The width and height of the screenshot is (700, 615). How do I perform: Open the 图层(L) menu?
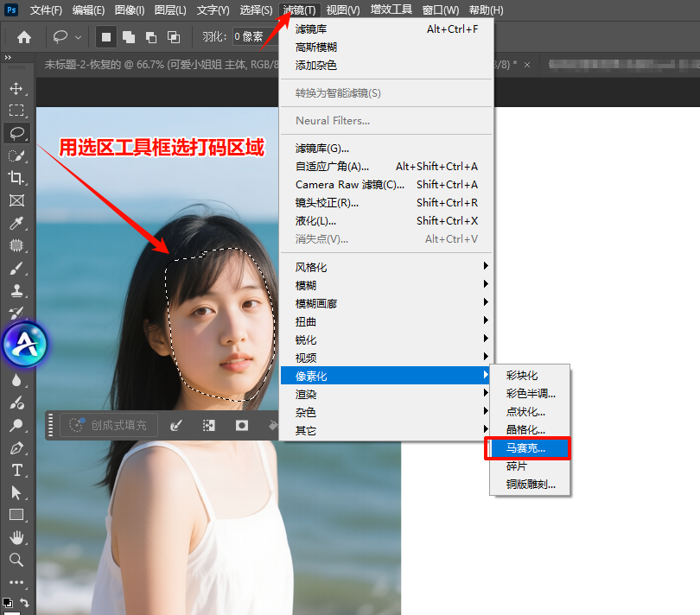(170, 10)
